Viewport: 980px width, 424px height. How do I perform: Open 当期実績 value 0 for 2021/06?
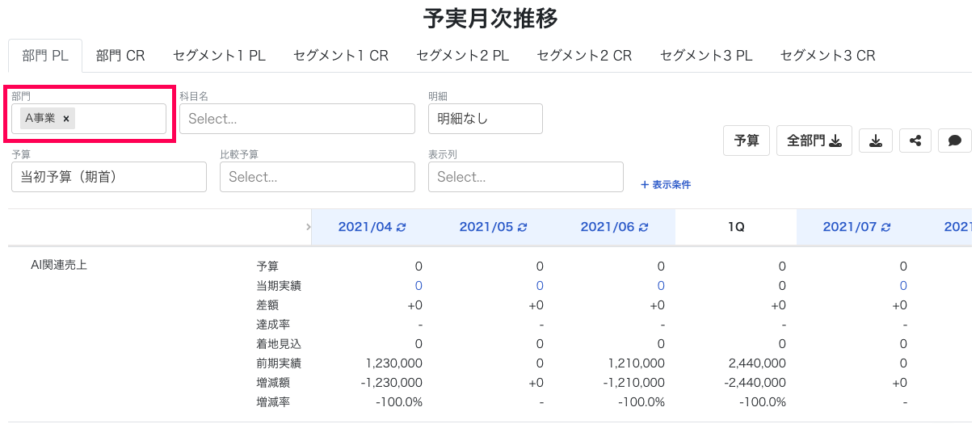pyautogui.click(x=661, y=286)
